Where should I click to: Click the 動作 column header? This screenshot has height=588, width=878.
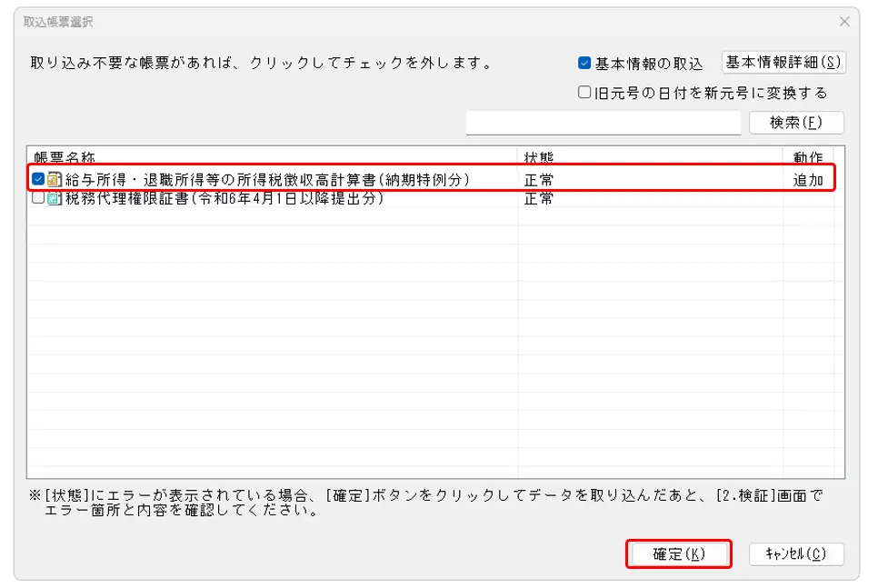point(807,156)
